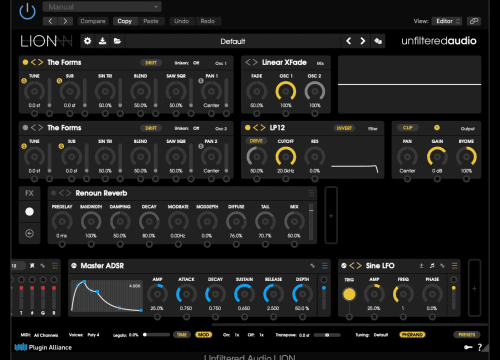Toggle the filter DRIVE button
This screenshot has width=500, height=360.
[x=256, y=141]
